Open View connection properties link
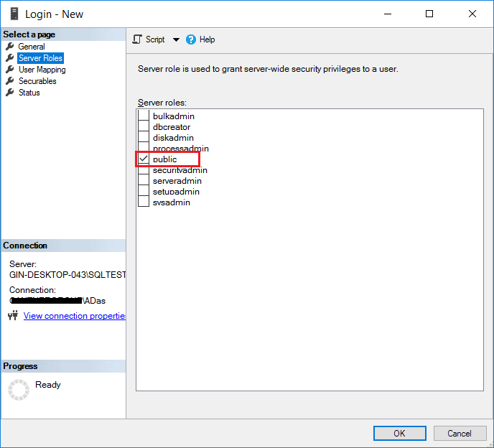Viewport: 494px width, 448px height. pos(75,316)
